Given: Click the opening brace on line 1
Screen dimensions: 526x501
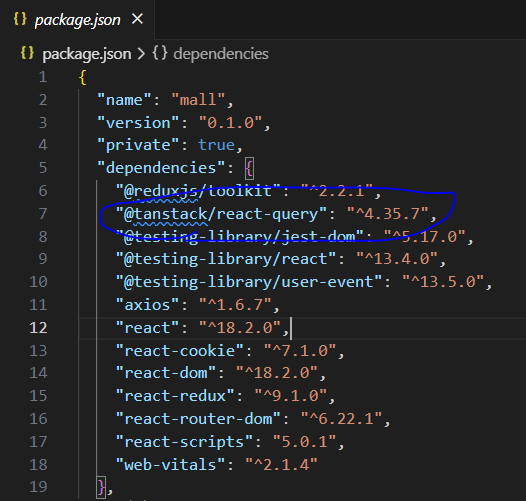Looking at the screenshot, I should (83, 78).
